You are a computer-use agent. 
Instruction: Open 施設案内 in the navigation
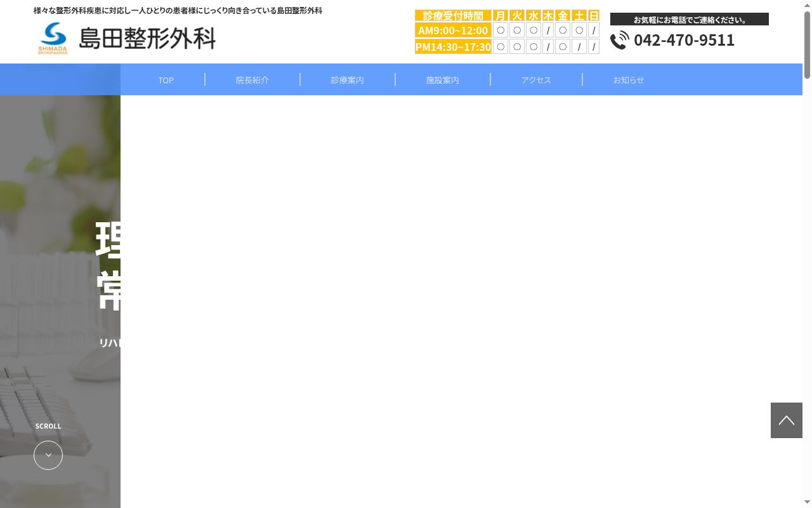443,80
